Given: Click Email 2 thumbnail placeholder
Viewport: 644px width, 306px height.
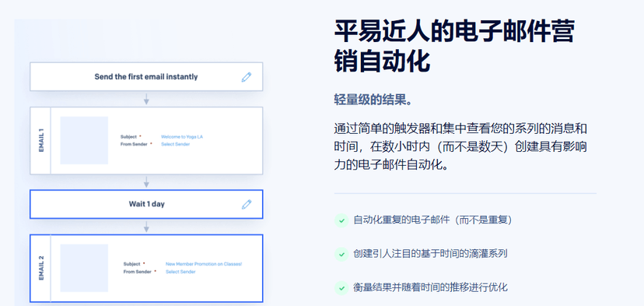Looking at the screenshot, I should coord(84,268).
